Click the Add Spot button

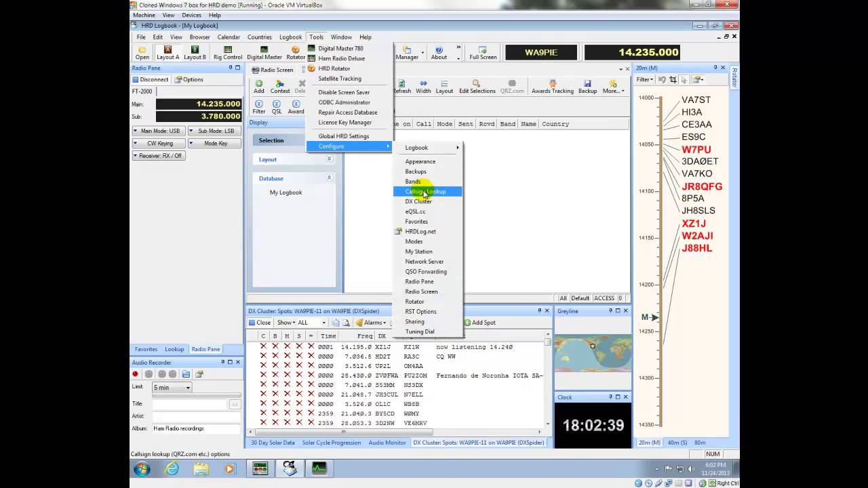click(479, 323)
